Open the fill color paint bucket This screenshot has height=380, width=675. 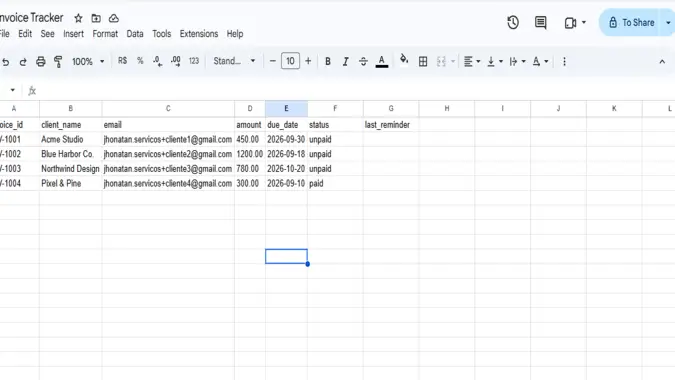404,60
